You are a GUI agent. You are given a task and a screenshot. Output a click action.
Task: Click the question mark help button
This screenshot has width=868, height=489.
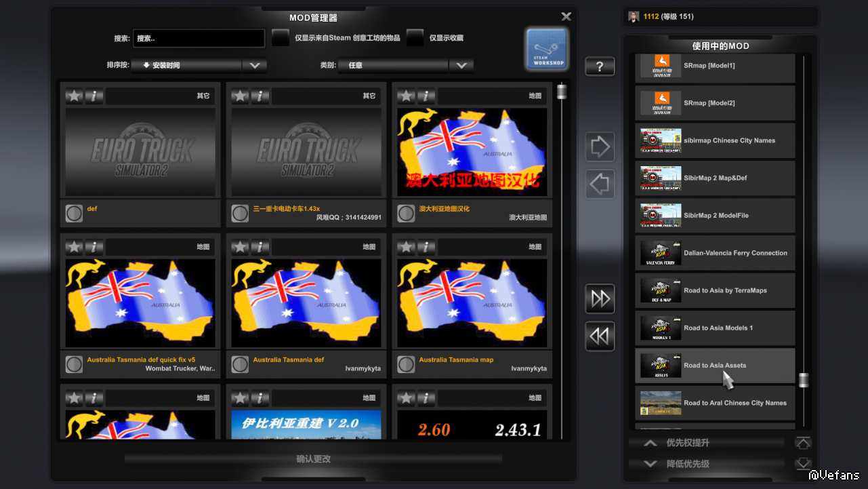coord(600,66)
